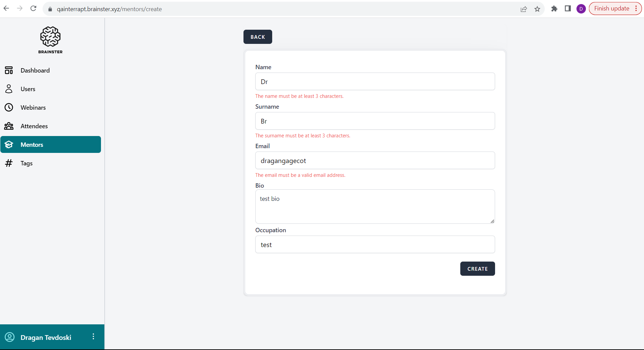The image size is (644, 350).
Task: Click the Mentors graduation cap icon
Action: pos(9,144)
